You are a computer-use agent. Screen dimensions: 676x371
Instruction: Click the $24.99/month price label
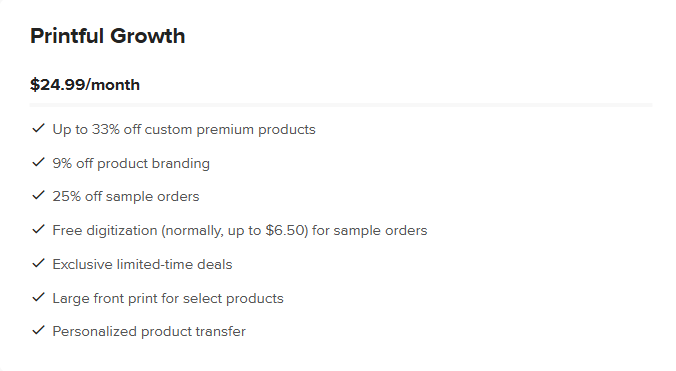85,84
